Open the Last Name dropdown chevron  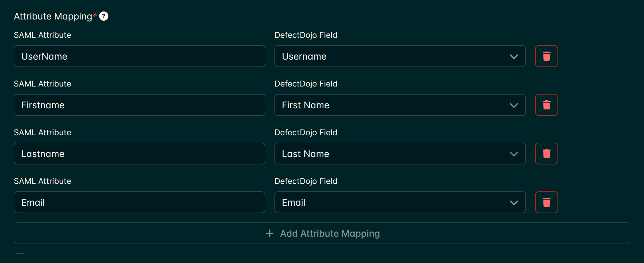point(514,154)
